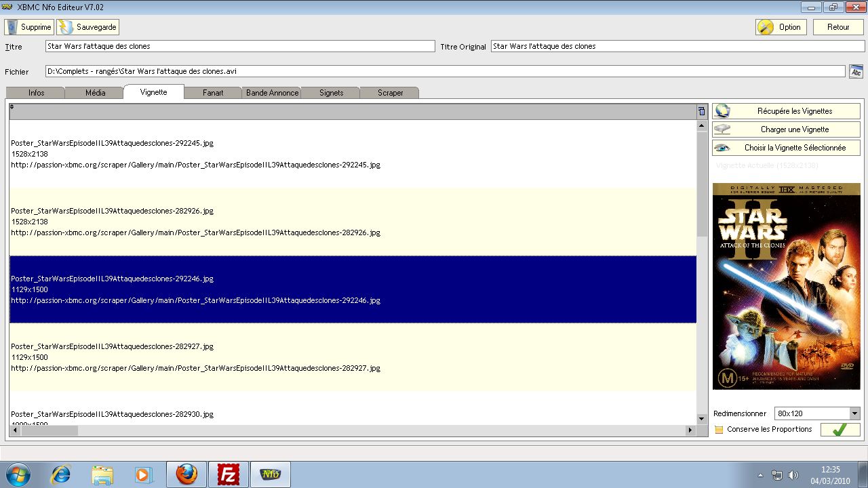This screenshot has height=488, width=868.
Task: Select the Poster 282930.jpg list entry
Action: pos(353,409)
